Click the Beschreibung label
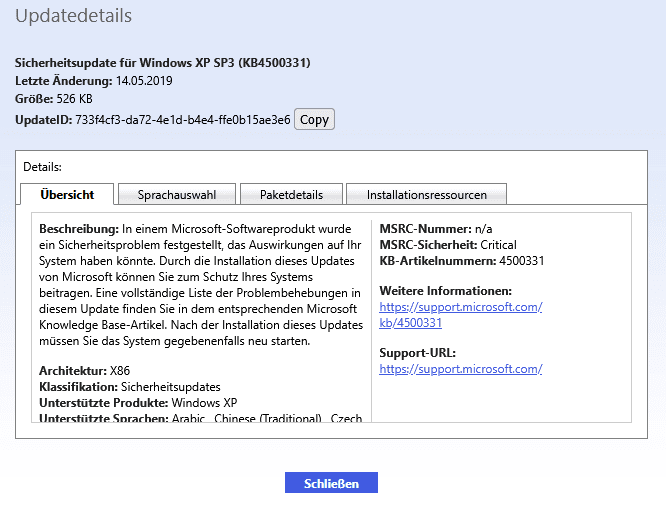 pos(79,229)
